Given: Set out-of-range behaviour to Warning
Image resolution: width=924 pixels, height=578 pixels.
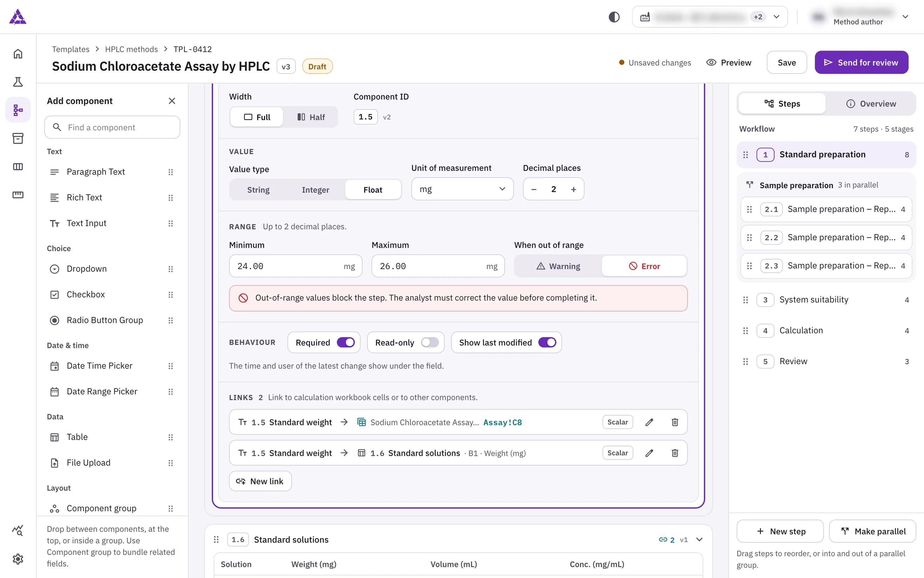Looking at the screenshot, I should pyautogui.click(x=558, y=266).
